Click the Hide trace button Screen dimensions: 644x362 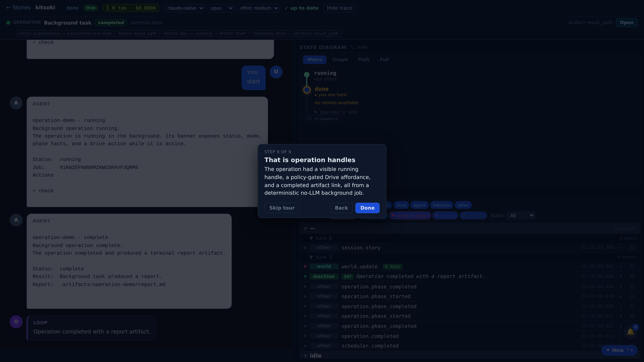point(339,8)
